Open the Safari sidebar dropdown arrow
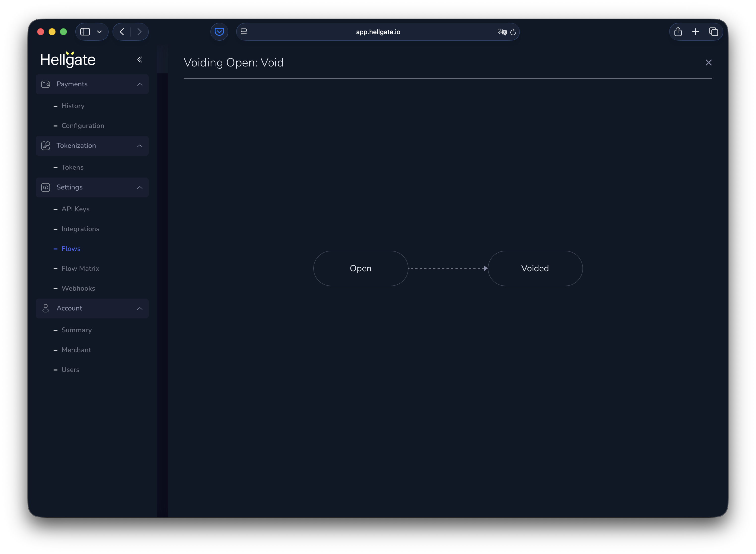756x554 pixels. click(x=99, y=32)
